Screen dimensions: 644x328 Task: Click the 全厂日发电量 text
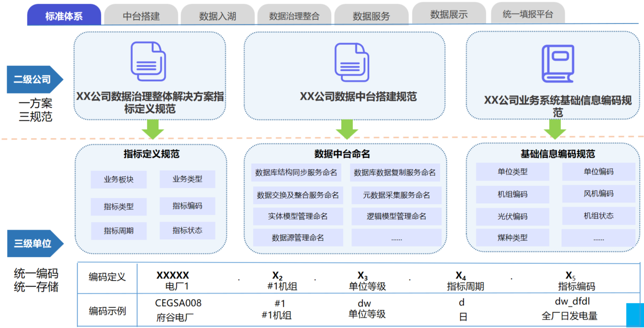[x=569, y=316]
